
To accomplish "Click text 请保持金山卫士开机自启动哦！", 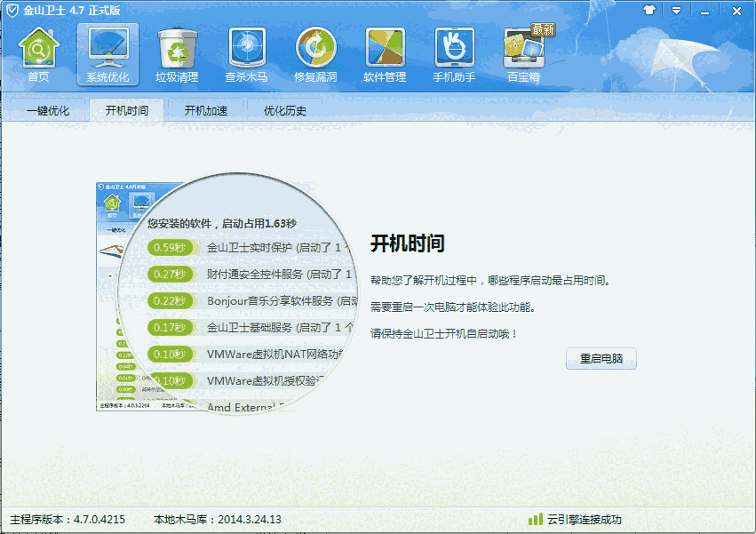I will point(444,333).
